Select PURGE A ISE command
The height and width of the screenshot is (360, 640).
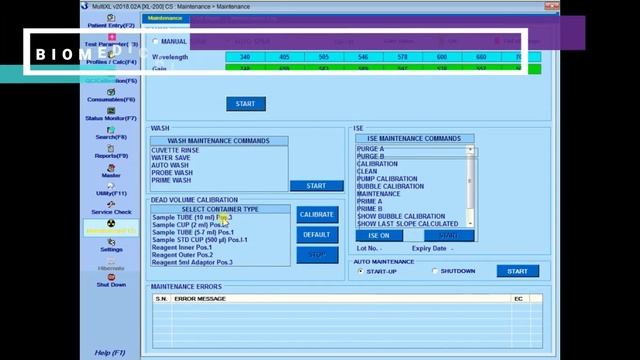click(370, 149)
